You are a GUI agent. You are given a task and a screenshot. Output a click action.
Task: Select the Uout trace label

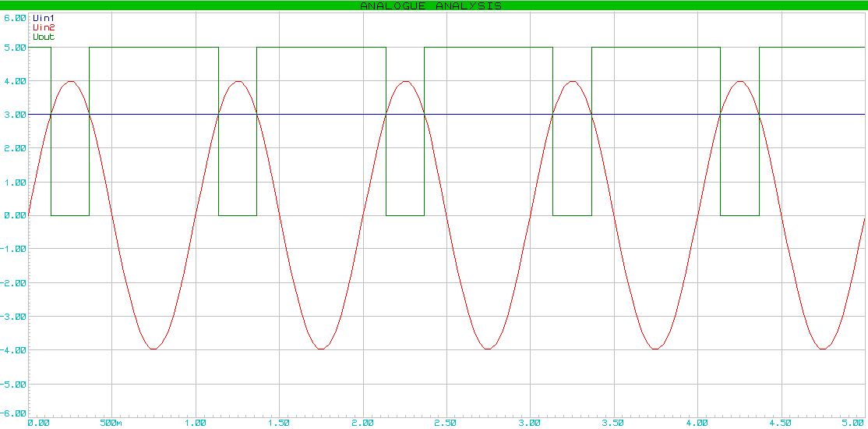click(43, 37)
